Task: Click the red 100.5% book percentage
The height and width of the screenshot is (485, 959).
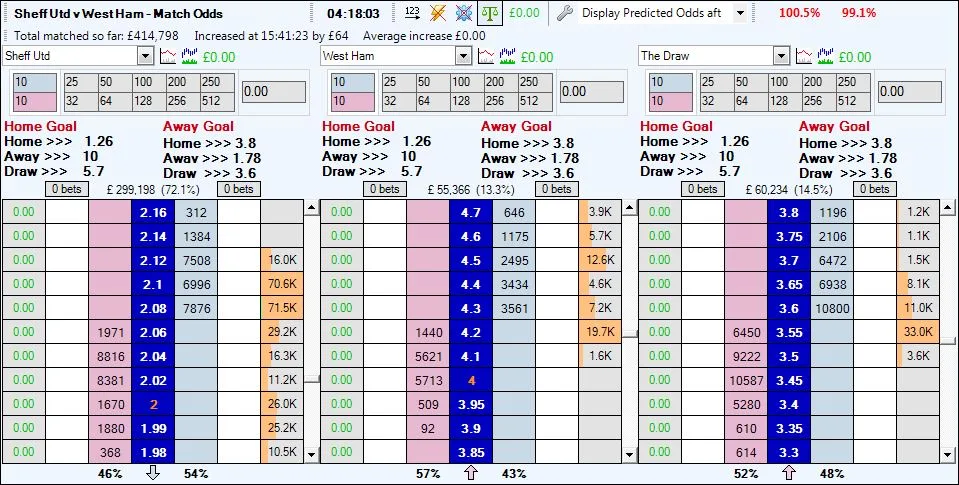Action: (801, 13)
